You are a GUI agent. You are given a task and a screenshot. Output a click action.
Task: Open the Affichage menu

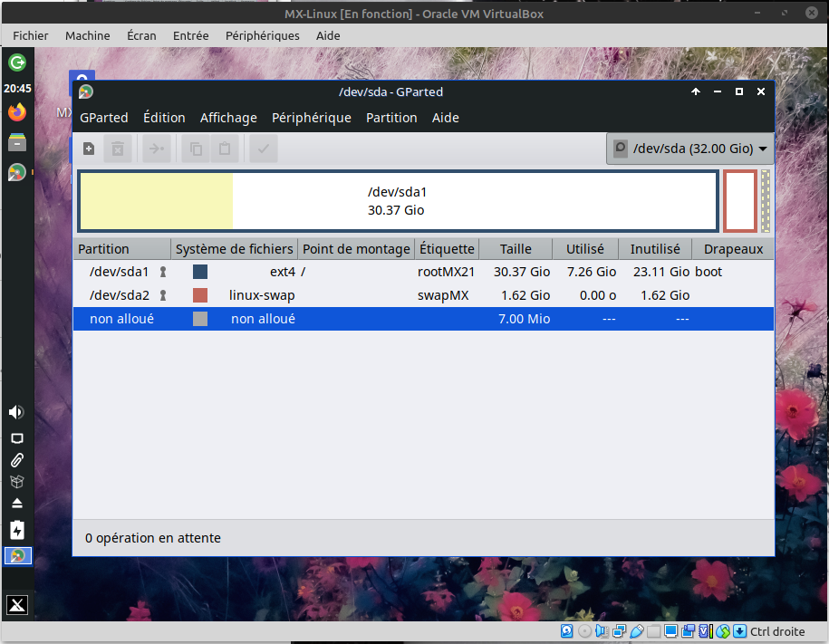pyautogui.click(x=228, y=118)
